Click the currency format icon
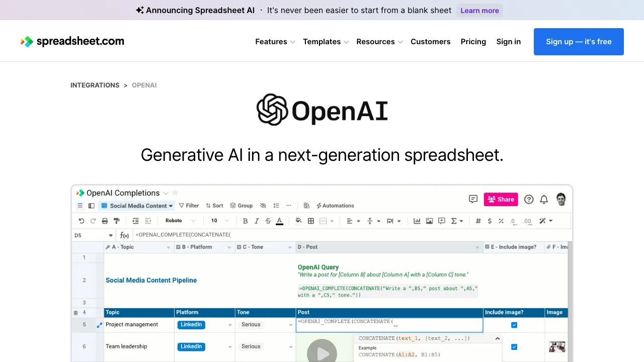644x362 pixels. [490, 221]
